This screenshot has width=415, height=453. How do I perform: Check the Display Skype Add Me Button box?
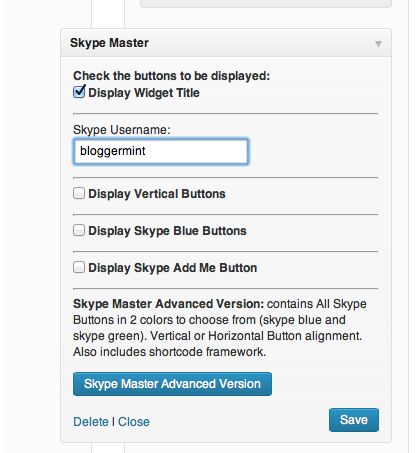[x=79, y=267]
